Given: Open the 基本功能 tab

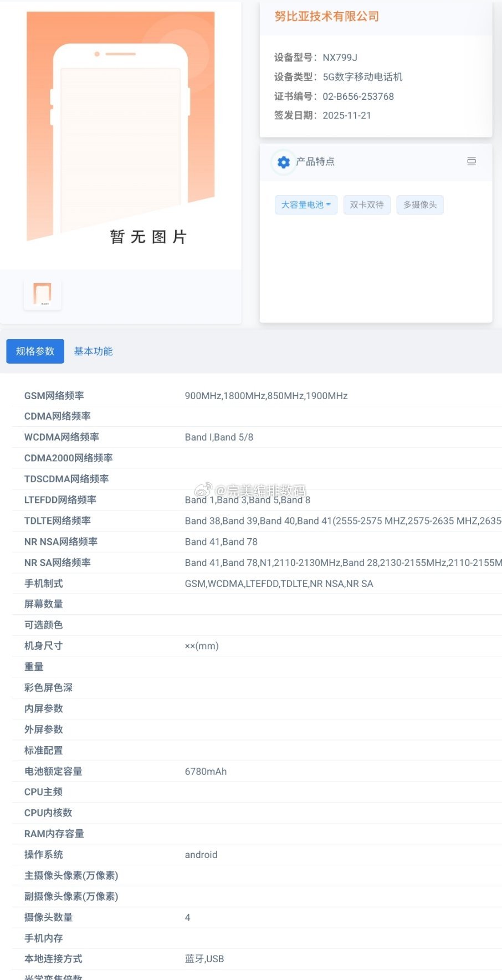Looking at the screenshot, I should pyautogui.click(x=93, y=351).
